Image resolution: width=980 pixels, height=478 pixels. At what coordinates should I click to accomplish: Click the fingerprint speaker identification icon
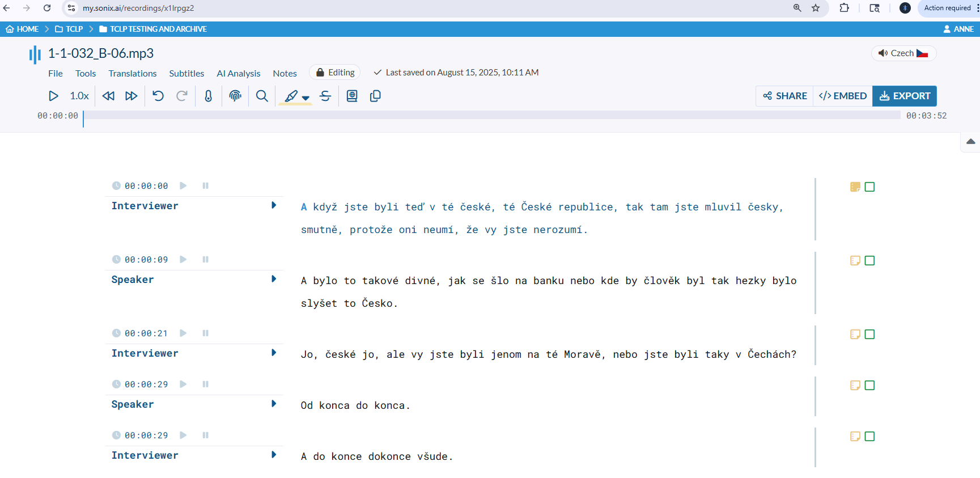pos(235,96)
